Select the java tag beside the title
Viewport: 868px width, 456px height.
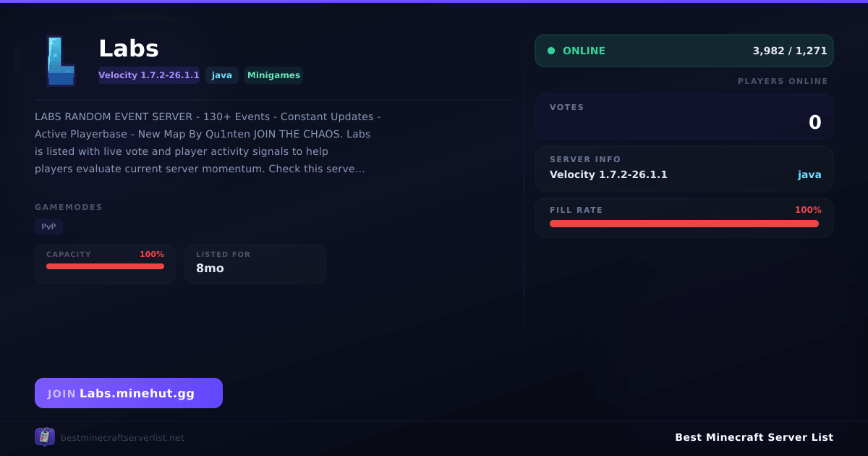(x=222, y=75)
